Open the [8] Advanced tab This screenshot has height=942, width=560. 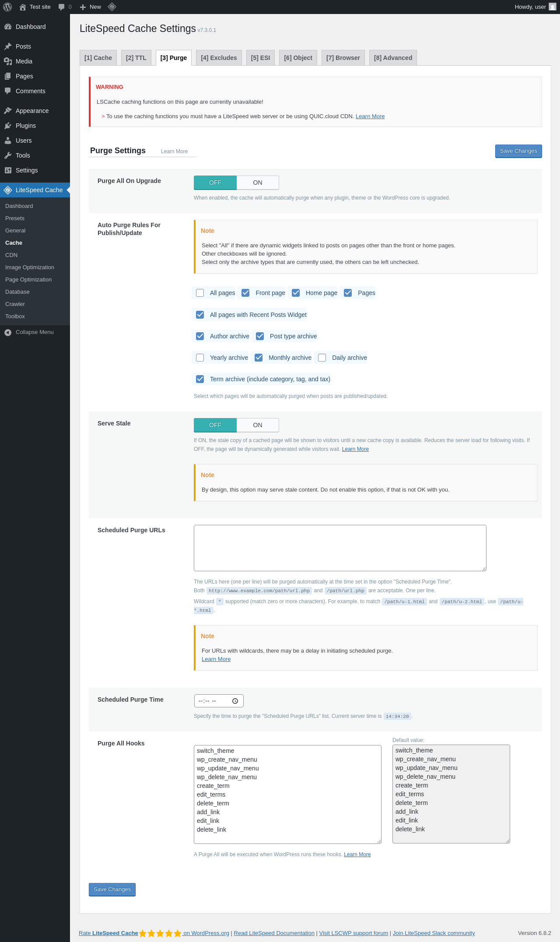coord(393,58)
